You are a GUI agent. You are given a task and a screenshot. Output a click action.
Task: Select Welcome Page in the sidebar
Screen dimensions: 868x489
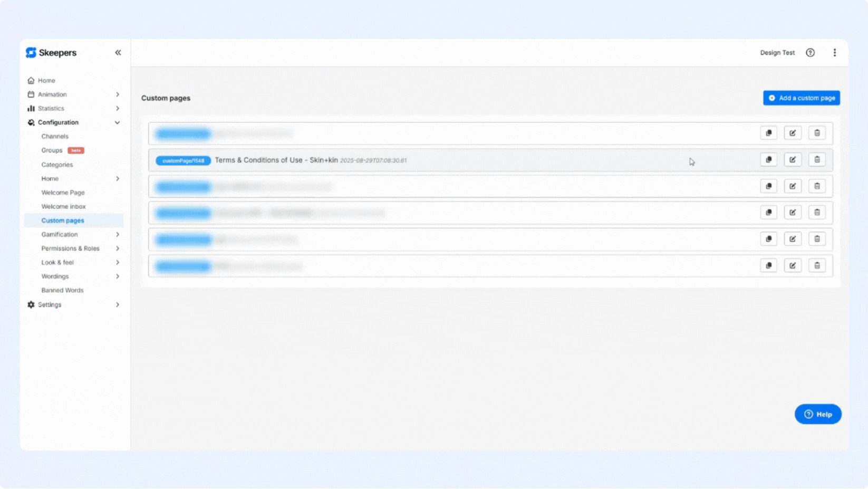63,193
